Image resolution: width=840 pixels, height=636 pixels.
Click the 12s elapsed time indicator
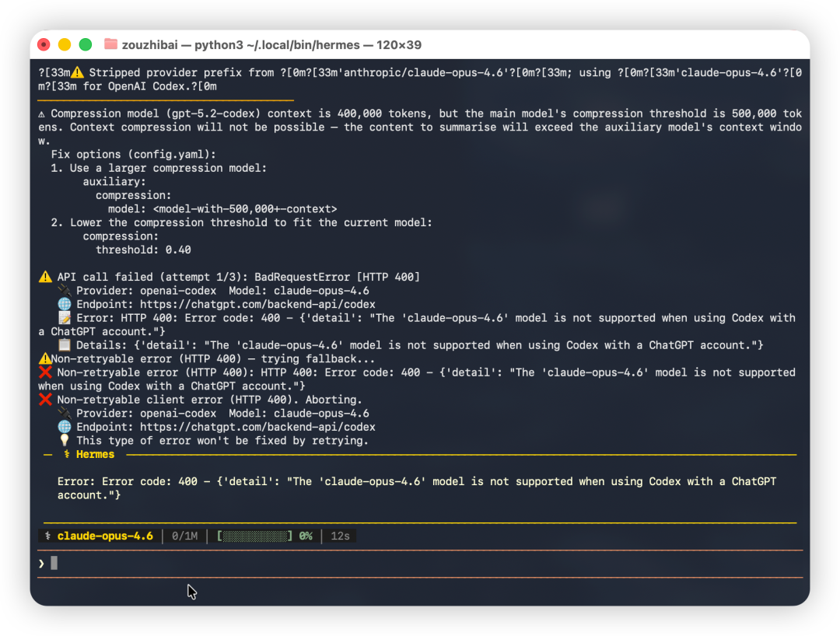pyautogui.click(x=340, y=536)
